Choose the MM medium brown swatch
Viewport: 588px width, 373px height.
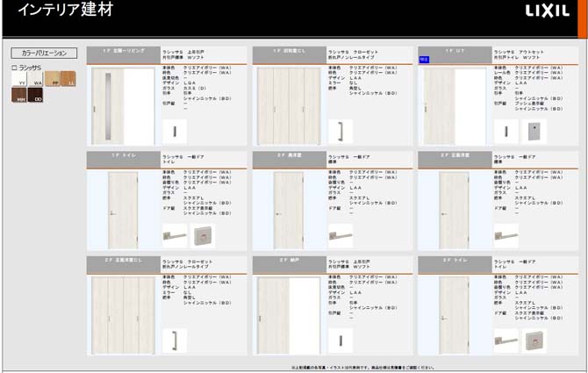point(18,95)
